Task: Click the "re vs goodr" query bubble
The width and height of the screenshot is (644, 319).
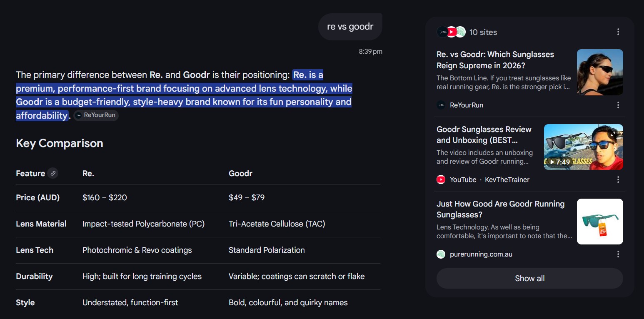Action: coord(350,26)
